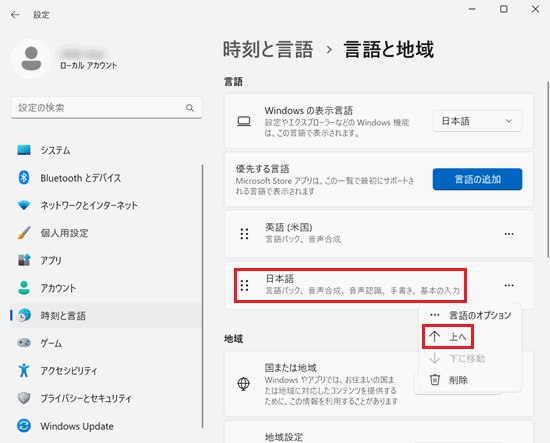Image resolution: width=550 pixels, height=443 pixels.
Task: Click the right-side vertical scrollbar
Action: click(x=548, y=170)
